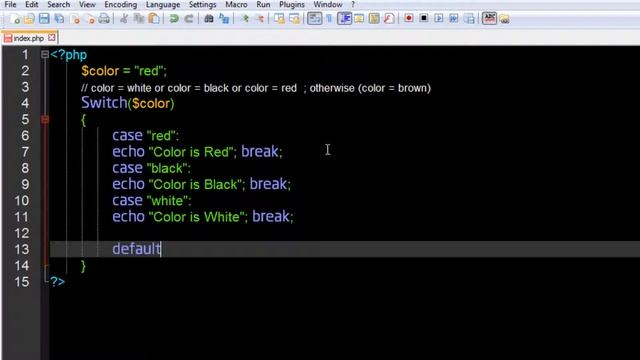Toggle the ABC spell check icon
This screenshot has width=640, height=360.
(489, 19)
